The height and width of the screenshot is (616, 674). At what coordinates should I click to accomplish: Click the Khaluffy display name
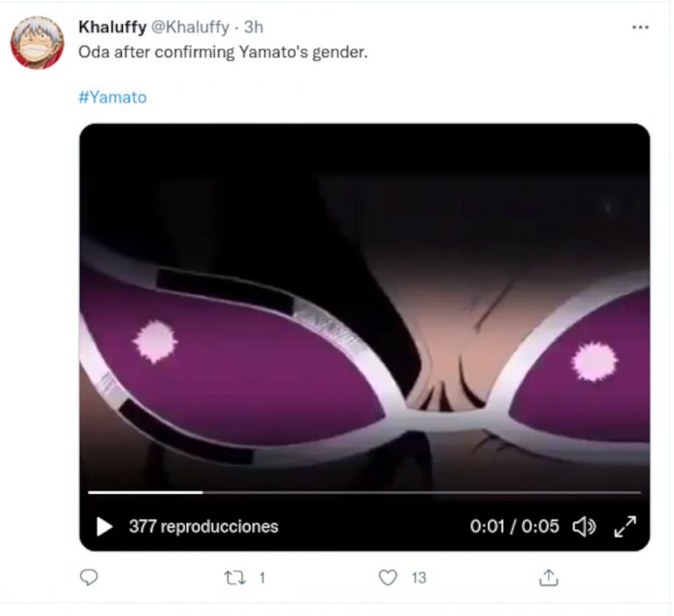coord(112,27)
